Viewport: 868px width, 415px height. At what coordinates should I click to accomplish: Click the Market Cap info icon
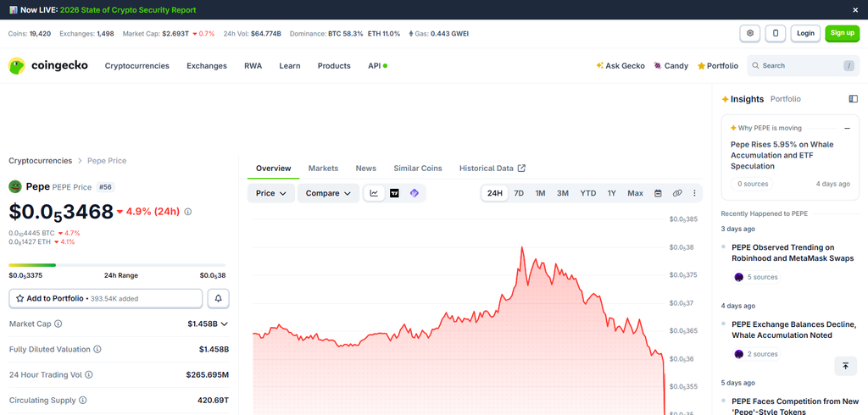coord(58,324)
